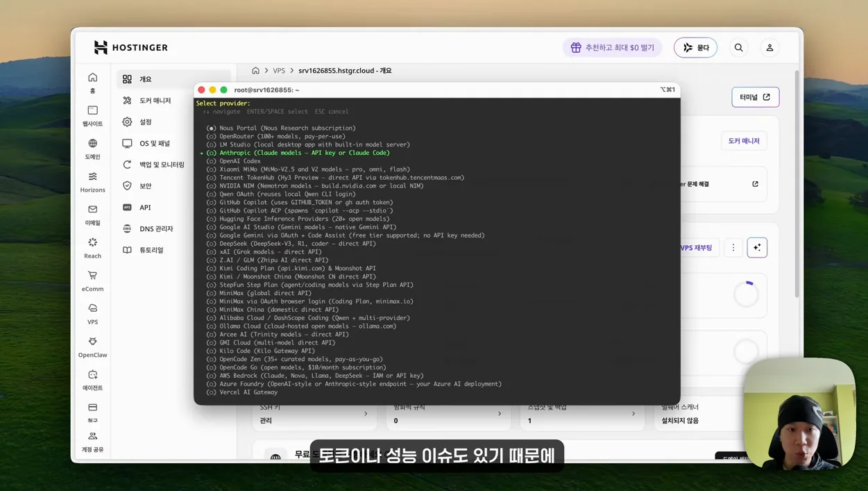Click the Azure Foundry provider line
This screenshot has width=868, height=491.
pyautogui.click(x=354, y=384)
